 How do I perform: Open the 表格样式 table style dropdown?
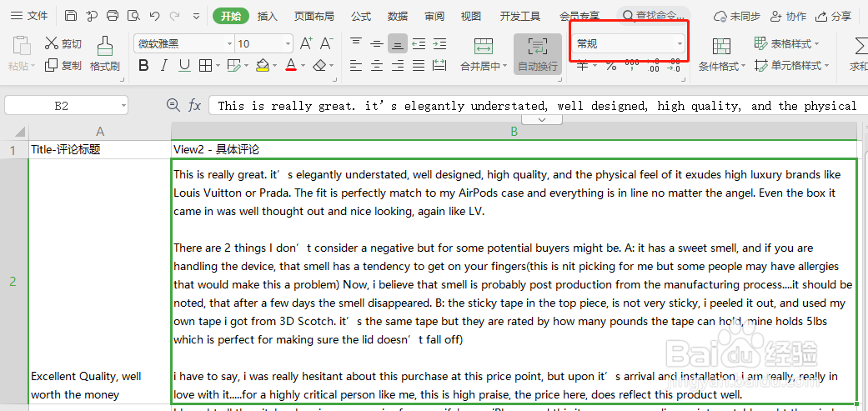tap(786, 43)
